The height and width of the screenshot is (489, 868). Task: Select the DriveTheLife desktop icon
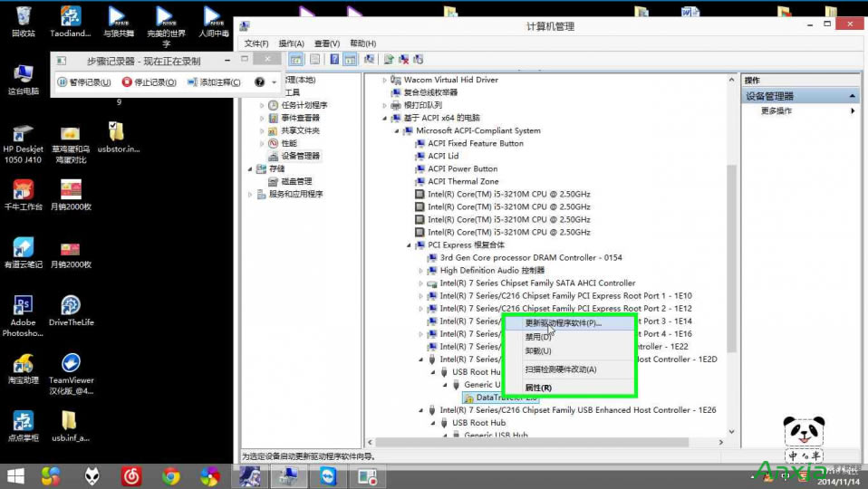(x=71, y=311)
